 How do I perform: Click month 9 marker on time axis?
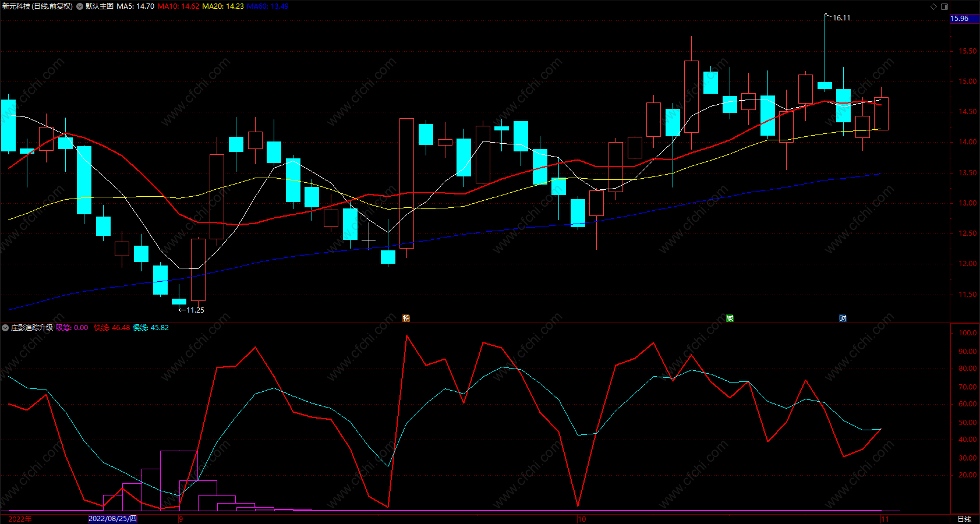pos(181,519)
